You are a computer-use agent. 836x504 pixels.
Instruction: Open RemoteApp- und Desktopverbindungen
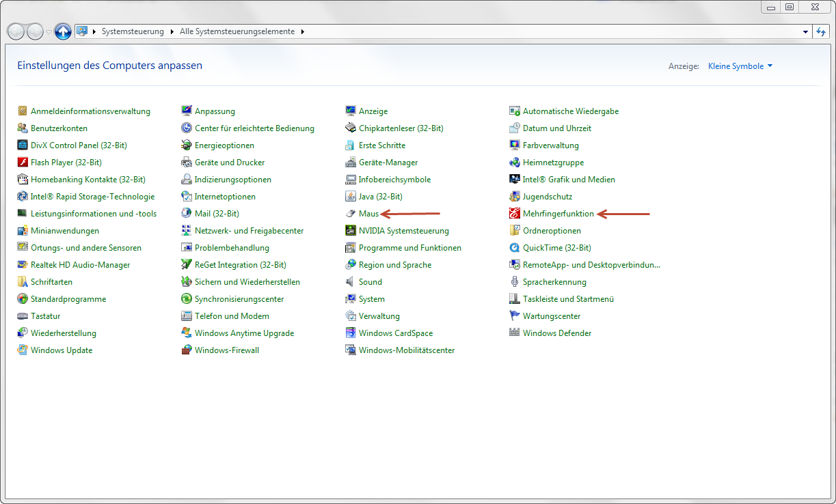click(x=591, y=265)
